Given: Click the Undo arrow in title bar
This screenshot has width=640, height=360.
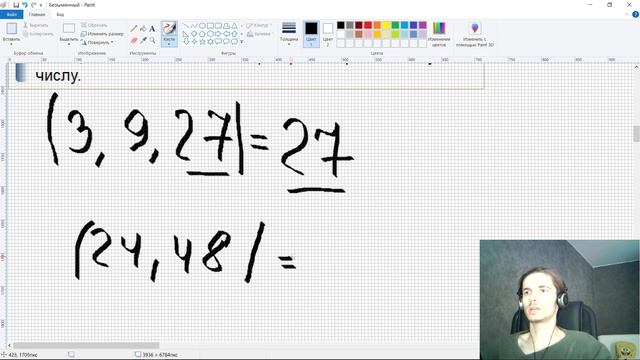Looking at the screenshot, I should point(24,5).
